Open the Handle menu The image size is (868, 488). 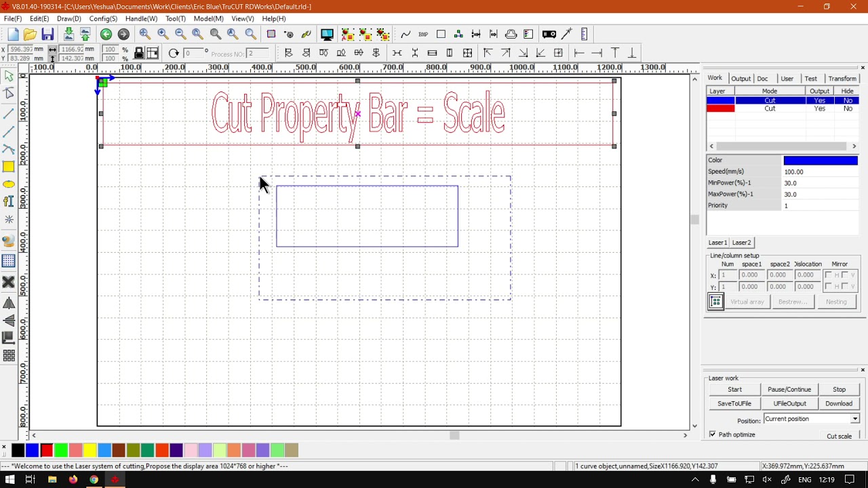pyautogui.click(x=141, y=19)
